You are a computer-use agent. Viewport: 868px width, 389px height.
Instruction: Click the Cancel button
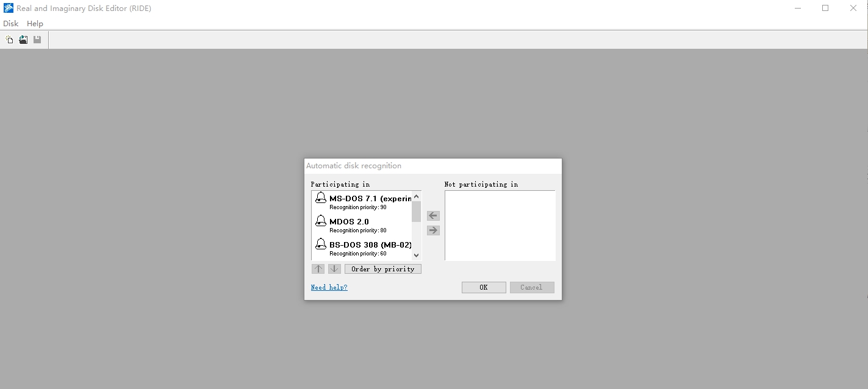point(531,287)
